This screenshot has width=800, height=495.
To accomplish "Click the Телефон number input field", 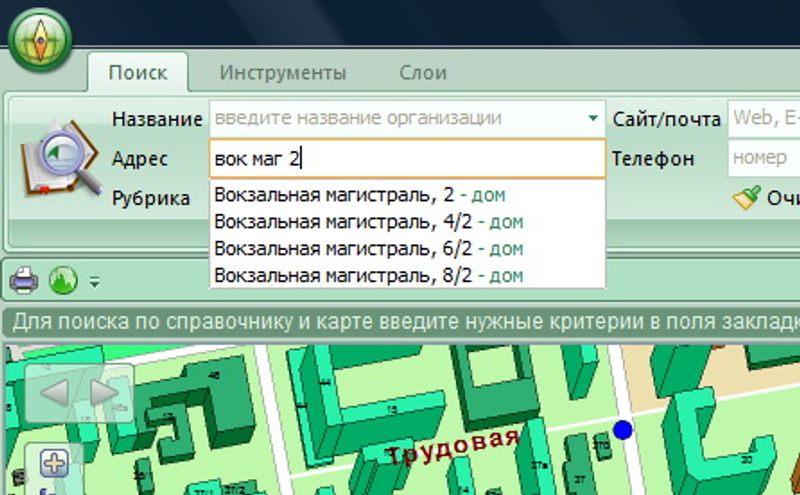I will click(764, 158).
